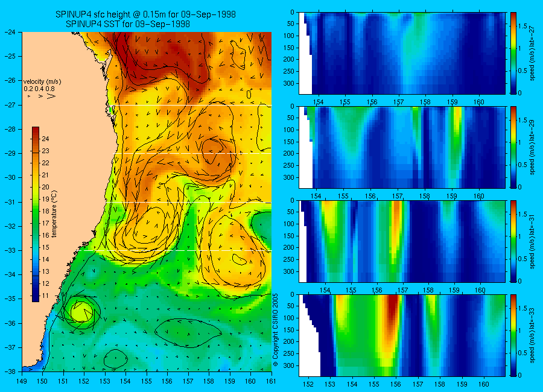Image resolution: width=543 pixels, height=392 pixels.
Task: Click the map's latitude tick label -30
Action: click(x=10, y=177)
